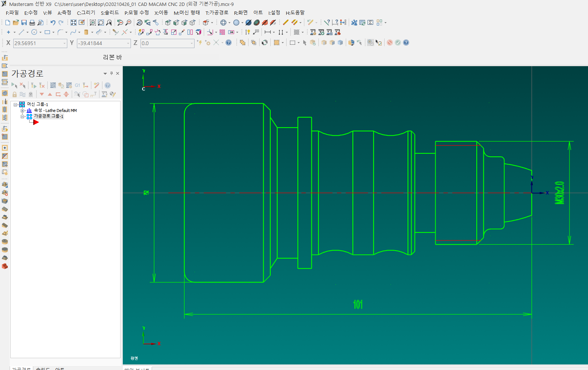Click the New file icon
588x370 pixels.
[x=7, y=23]
